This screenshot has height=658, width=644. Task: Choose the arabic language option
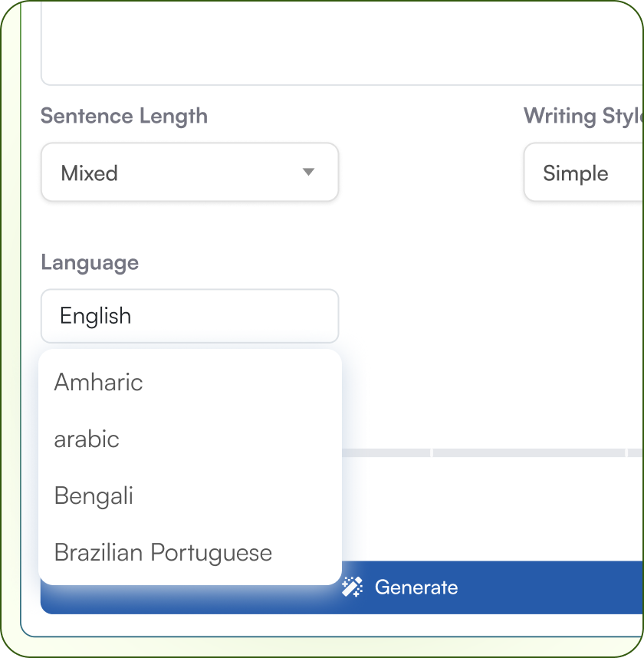coord(87,439)
